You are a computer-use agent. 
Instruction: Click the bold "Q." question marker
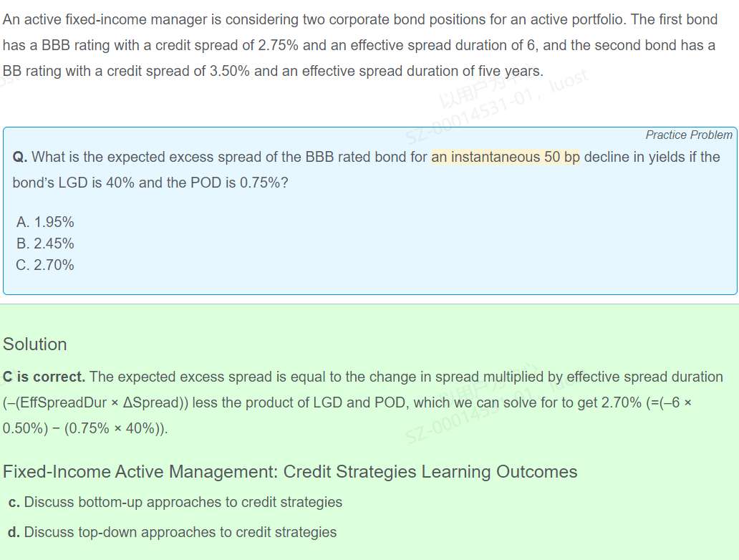(20, 157)
